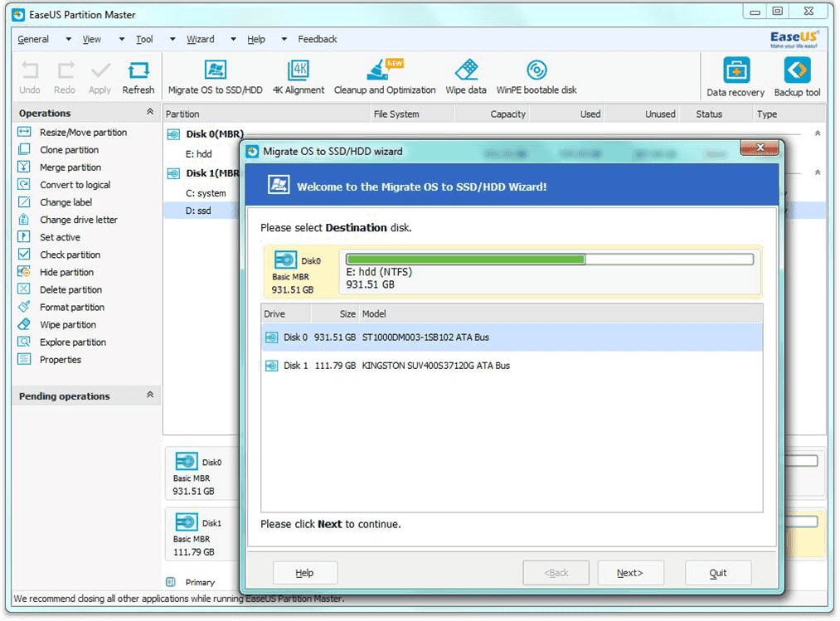Collapse the Pending operations panel
840x621 pixels.
pos(150,395)
